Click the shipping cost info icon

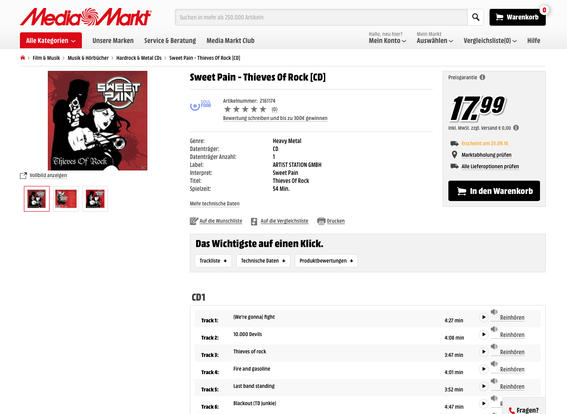pyautogui.click(x=516, y=128)
